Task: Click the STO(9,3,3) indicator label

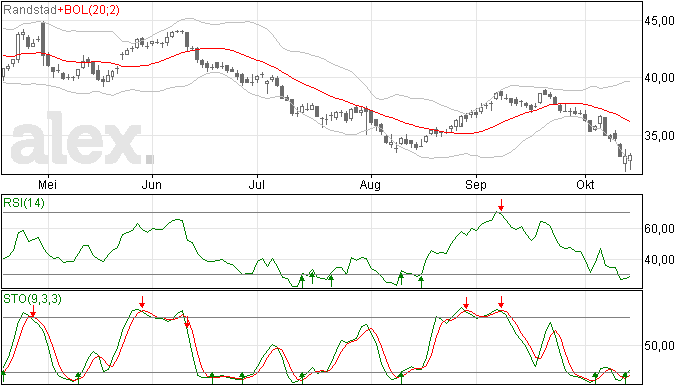Action: [x=32, y=299]
